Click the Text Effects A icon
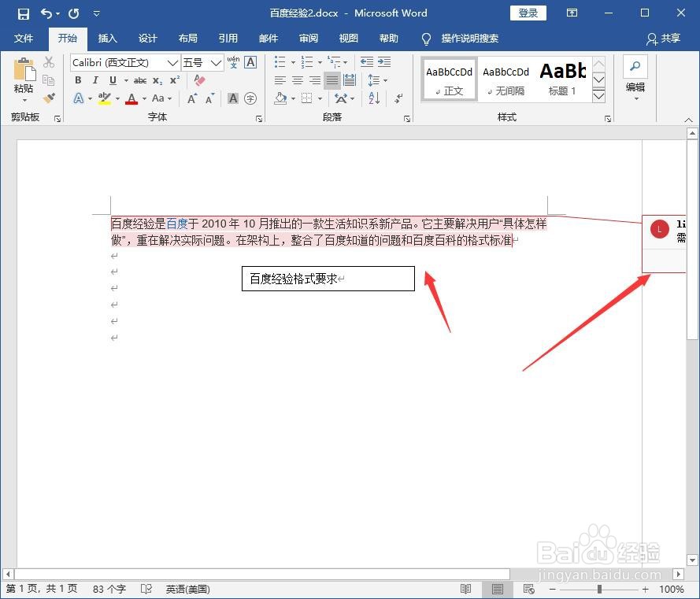700x599 pixels. click(x=79, y=98)
